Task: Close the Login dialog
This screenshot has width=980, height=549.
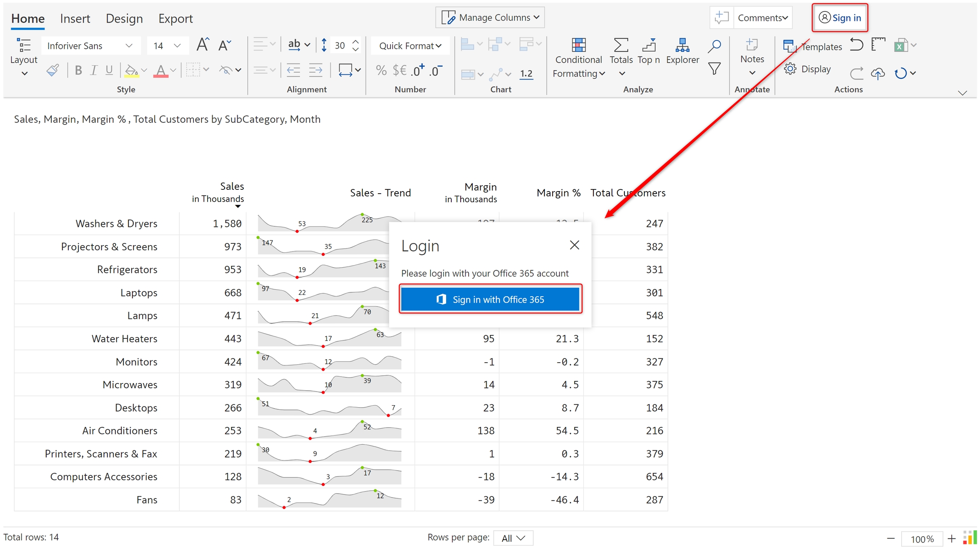Action: pyautogui.click(x=574, y=245)
